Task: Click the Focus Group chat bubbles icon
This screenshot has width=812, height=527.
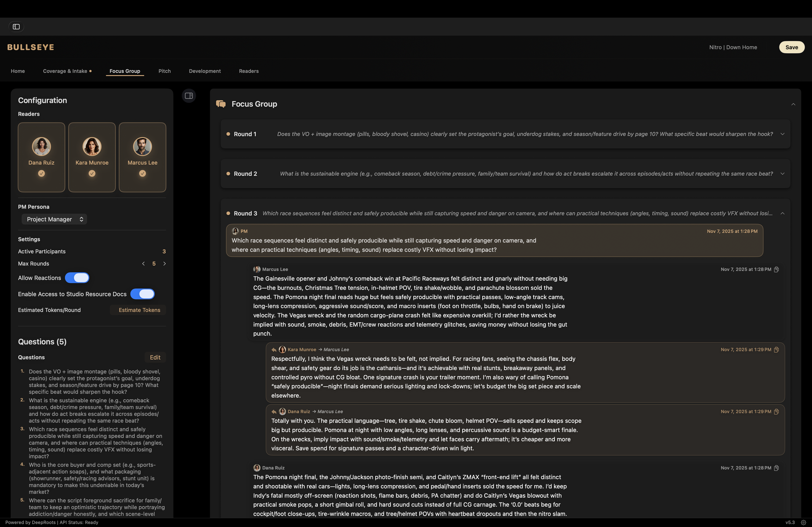Action: pos(221,104)
